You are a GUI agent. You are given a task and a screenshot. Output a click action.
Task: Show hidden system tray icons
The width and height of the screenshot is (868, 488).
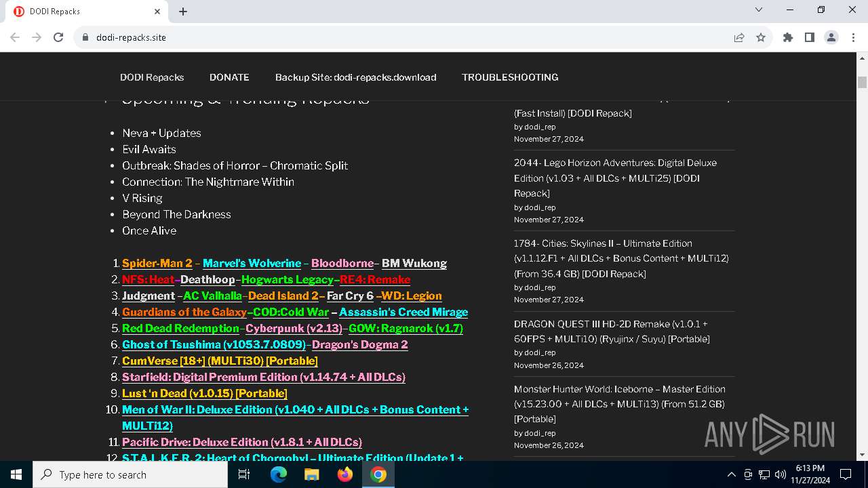coord(731,474)
